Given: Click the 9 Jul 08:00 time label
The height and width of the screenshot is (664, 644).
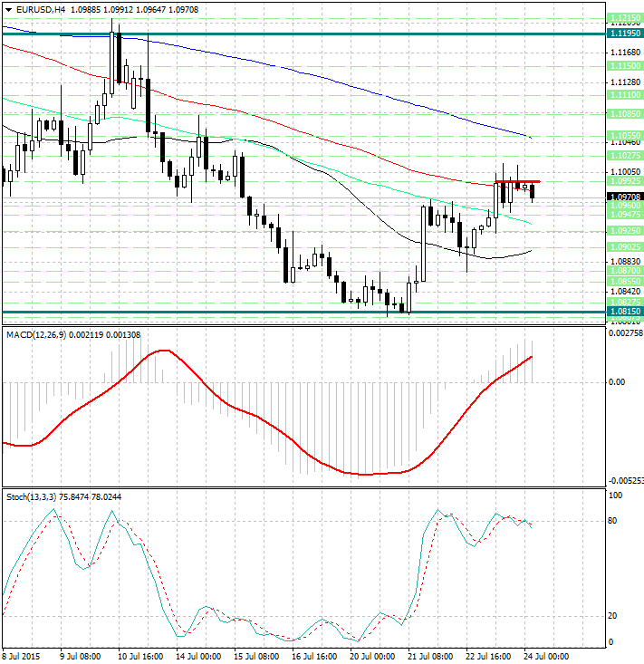Looking at the screenshot, I should 80,657.
